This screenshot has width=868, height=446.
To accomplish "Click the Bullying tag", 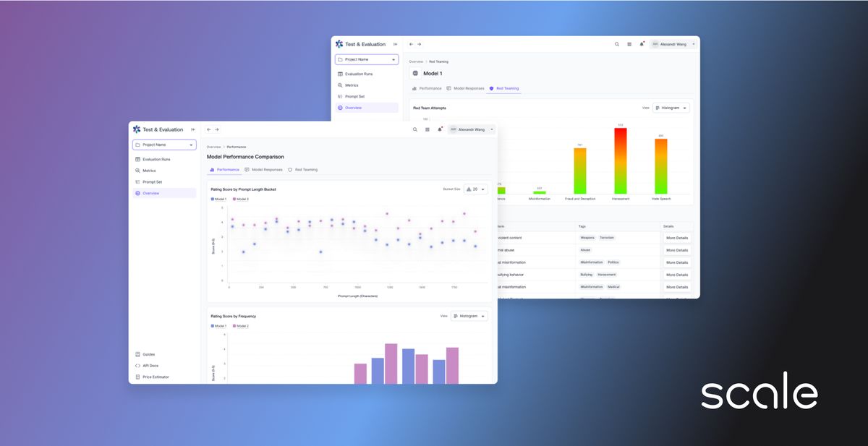I will point(587,275).
